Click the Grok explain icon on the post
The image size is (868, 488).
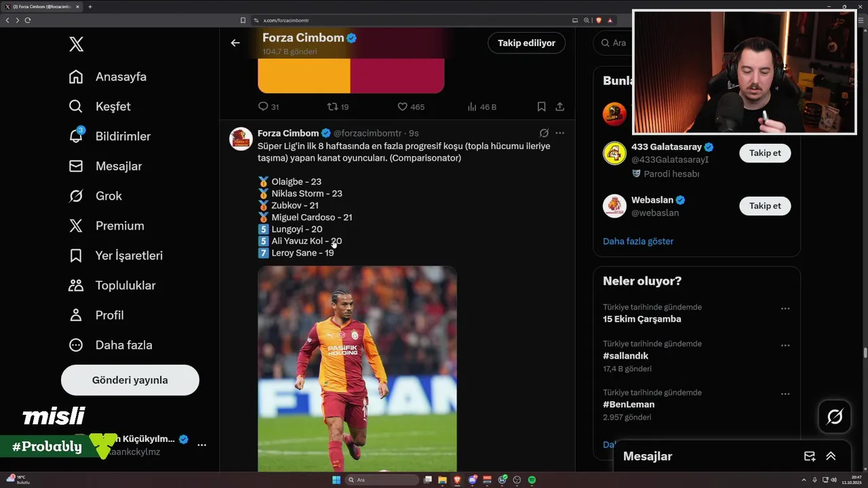coord(544,134)
